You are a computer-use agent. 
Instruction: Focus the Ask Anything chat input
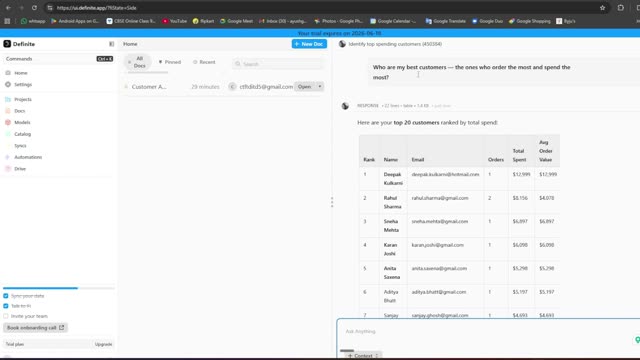click(x=486, y=331)
